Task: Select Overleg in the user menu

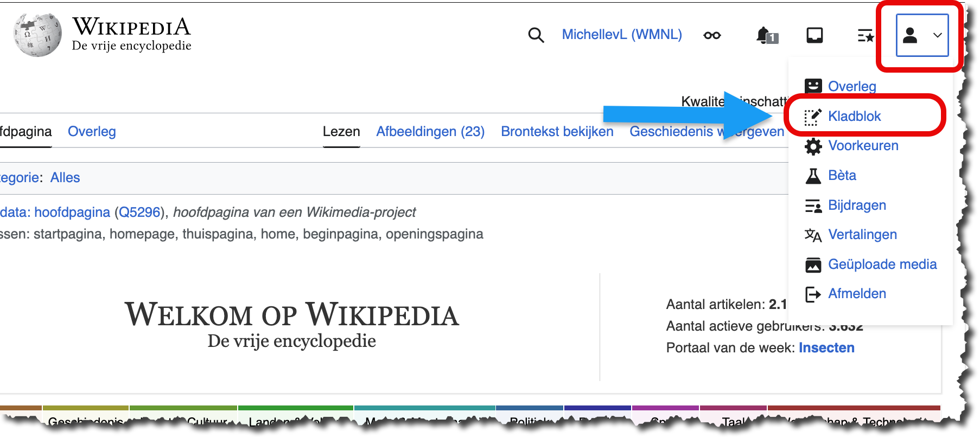Action: 852,86
